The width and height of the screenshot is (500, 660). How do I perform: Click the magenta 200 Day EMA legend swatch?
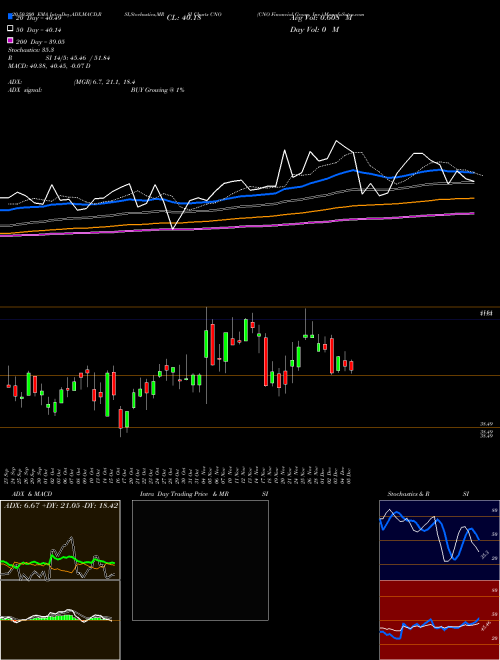click(10, 40)
